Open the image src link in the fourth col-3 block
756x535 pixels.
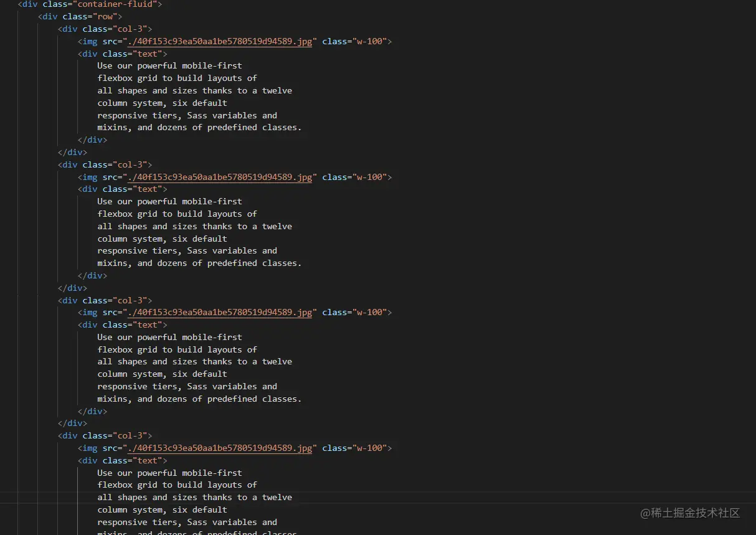click(x=219, y=448)
